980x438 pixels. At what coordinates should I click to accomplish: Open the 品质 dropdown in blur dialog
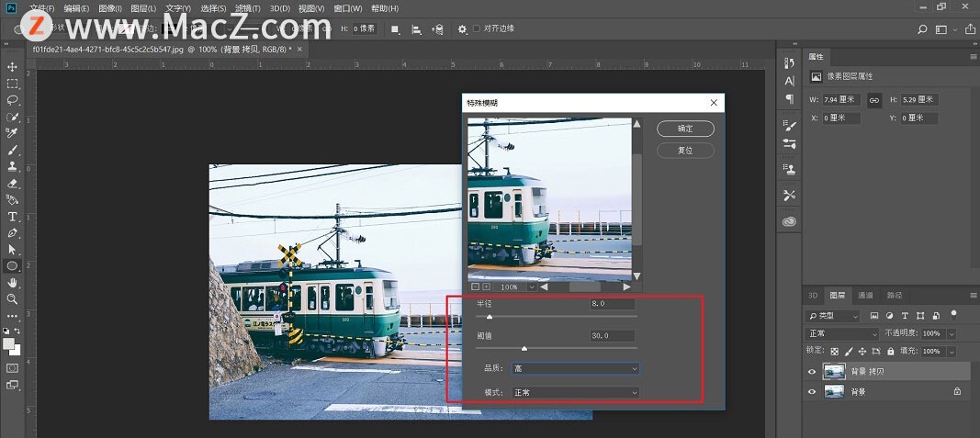[575, 368]
